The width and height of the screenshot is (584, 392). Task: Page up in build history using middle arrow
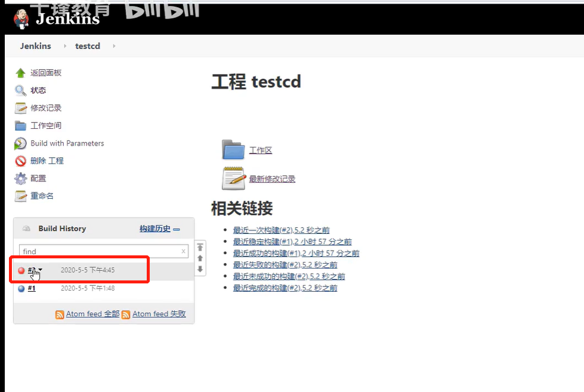[200, 258]
